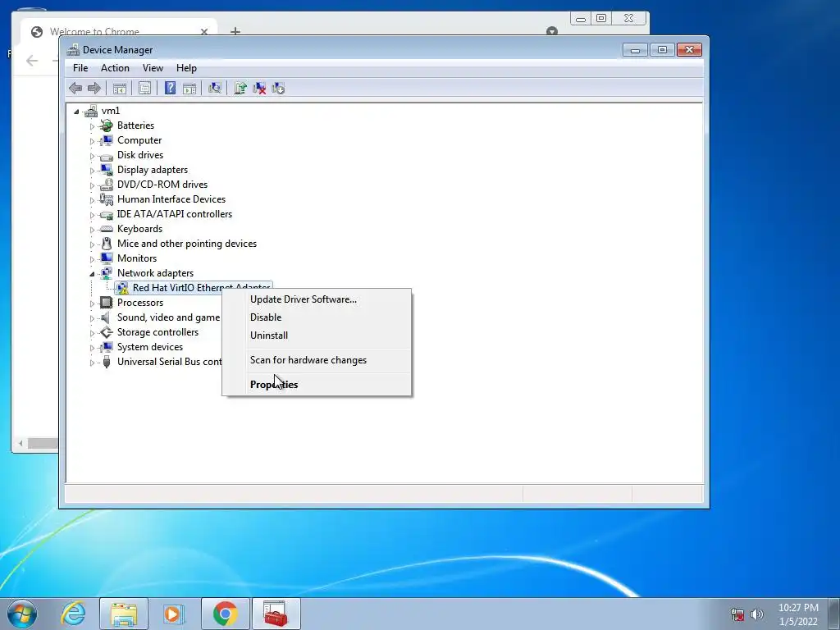Click the Red Hat VirtIO adapter warning icon
Screen dimensions: 840x630
point(123,288)
